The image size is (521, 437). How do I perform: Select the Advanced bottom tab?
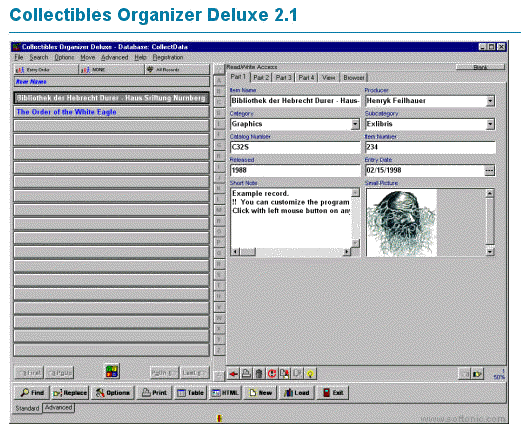coord(58,408)
